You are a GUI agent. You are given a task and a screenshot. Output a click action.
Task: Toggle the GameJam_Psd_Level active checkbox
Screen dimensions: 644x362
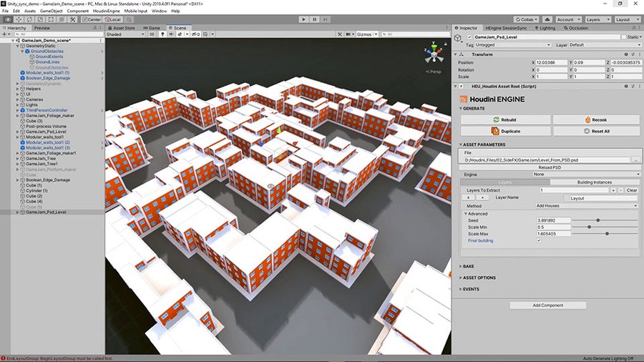tap(469, 37)
